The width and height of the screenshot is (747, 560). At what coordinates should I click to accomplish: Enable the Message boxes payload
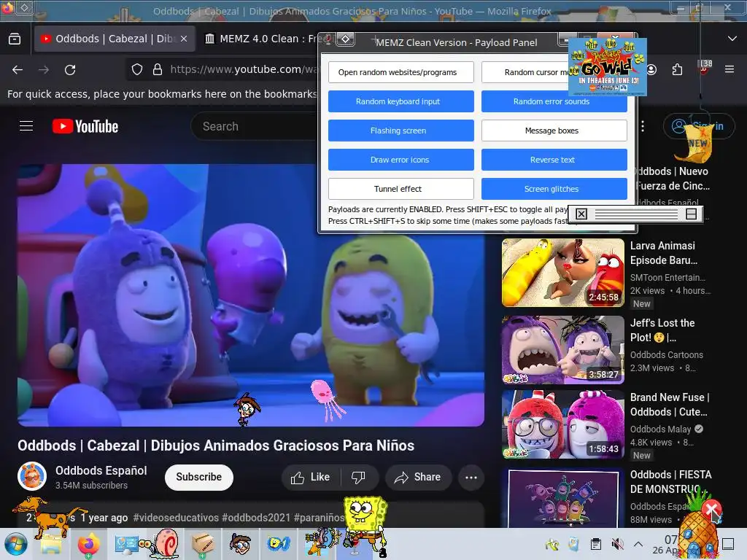[x=554, y=131]
